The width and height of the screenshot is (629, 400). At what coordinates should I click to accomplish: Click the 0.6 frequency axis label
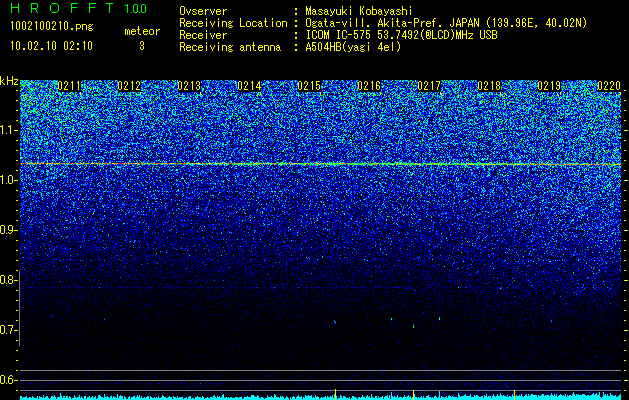[8, 380]
